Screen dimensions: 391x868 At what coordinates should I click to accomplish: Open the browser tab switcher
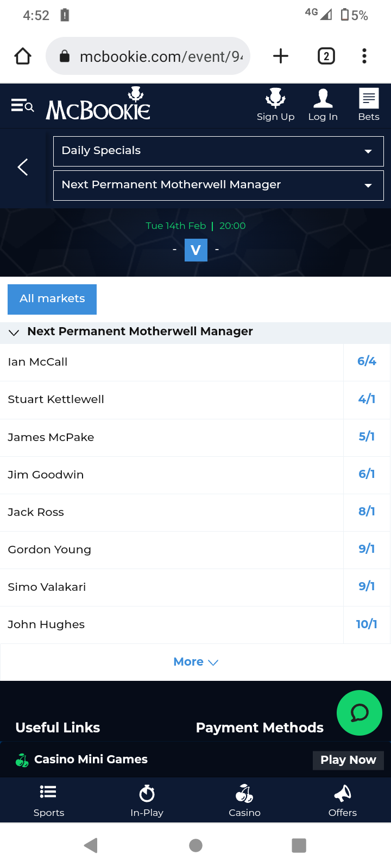(326, 56)
